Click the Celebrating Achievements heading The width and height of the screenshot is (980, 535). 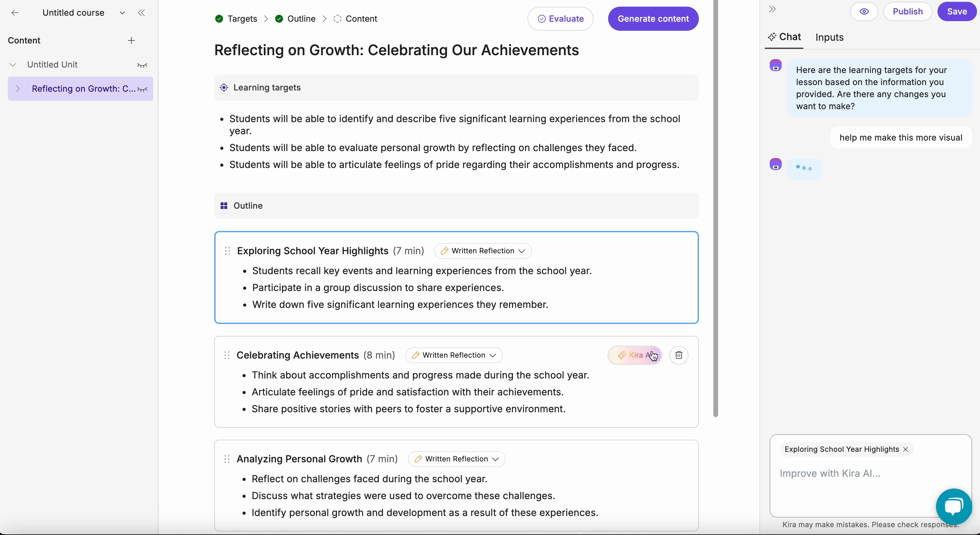pyautogui.click(x=297, y=355)
